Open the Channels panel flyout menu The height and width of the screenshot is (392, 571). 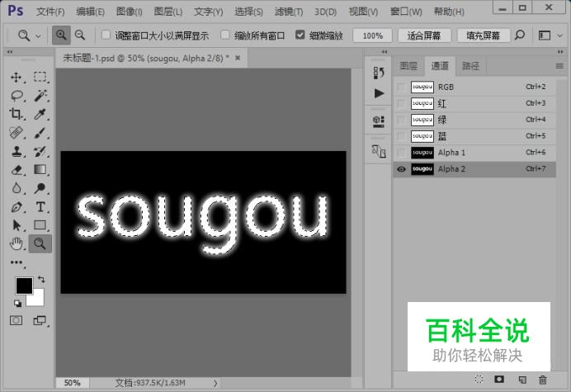click(559, 66)
